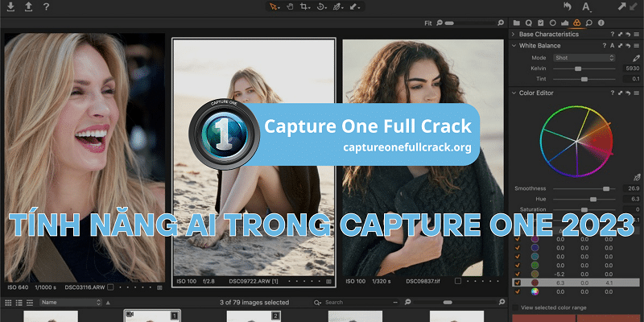Uncheck the rainbow color row checkbox
The width and height of the screenshot is (644, 322).
click(518, 291)
